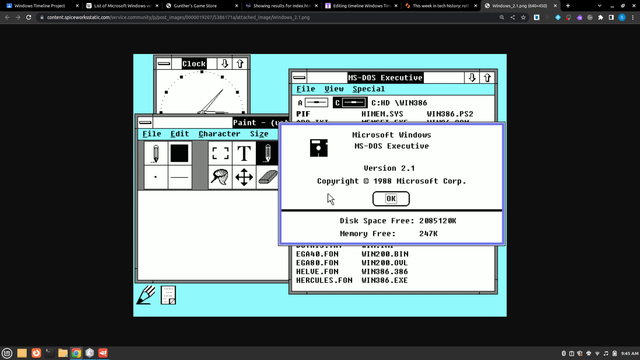Launch Firefox from the taskbar

coord(36,353)
